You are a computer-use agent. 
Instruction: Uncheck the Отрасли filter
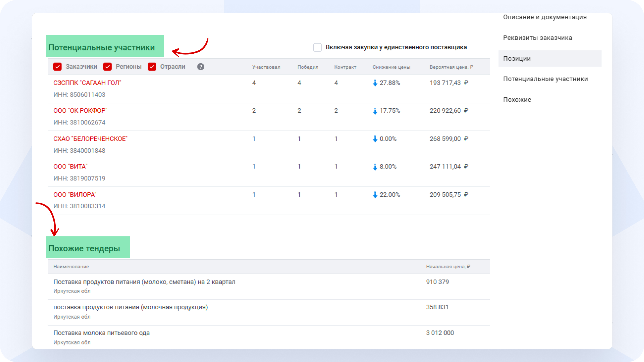tap(152, 66)
